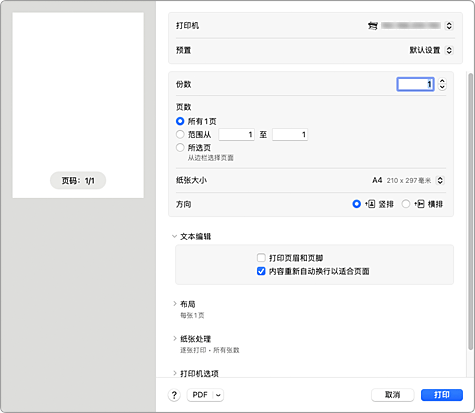Viewport: 475px width, 413px height.
Task: Click the printer icon next to printer name
Action: tap(373, 26)
